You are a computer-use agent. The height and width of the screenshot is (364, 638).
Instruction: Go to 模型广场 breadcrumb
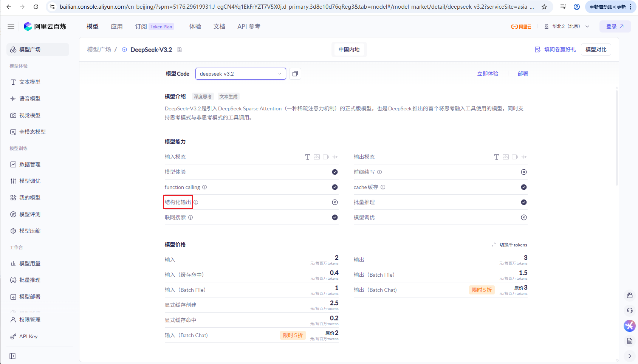tap(99, 50)
